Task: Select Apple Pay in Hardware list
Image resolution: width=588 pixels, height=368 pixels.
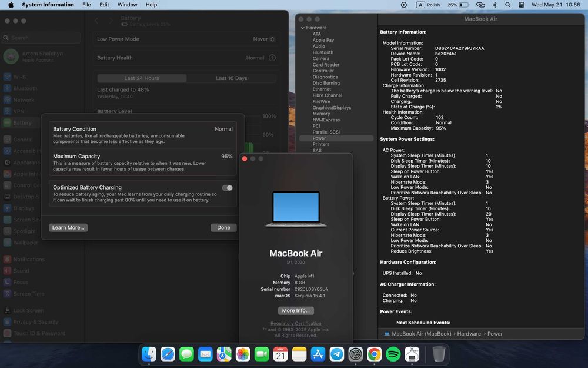Action: pyautogui.click(x=323, y=40)
